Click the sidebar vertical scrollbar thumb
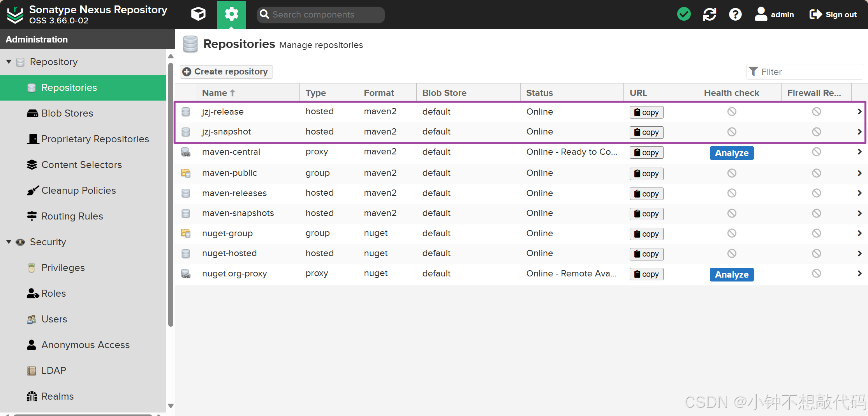Viewport: 868px width, 416px height. pyautogui.click(x=171, y=195)
